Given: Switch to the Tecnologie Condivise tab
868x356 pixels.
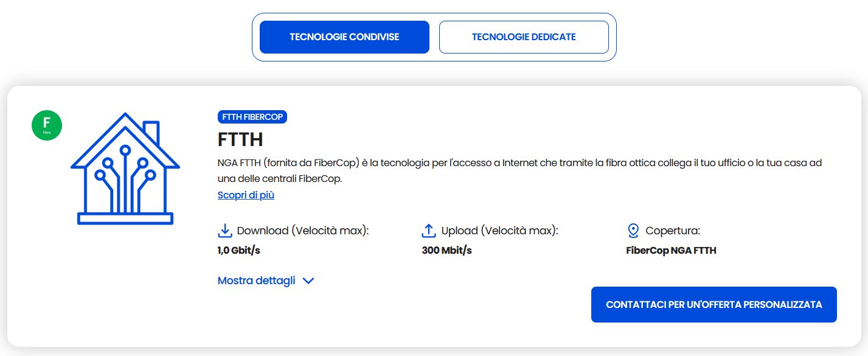Looking at the screenshot, I should click(344, 37).
